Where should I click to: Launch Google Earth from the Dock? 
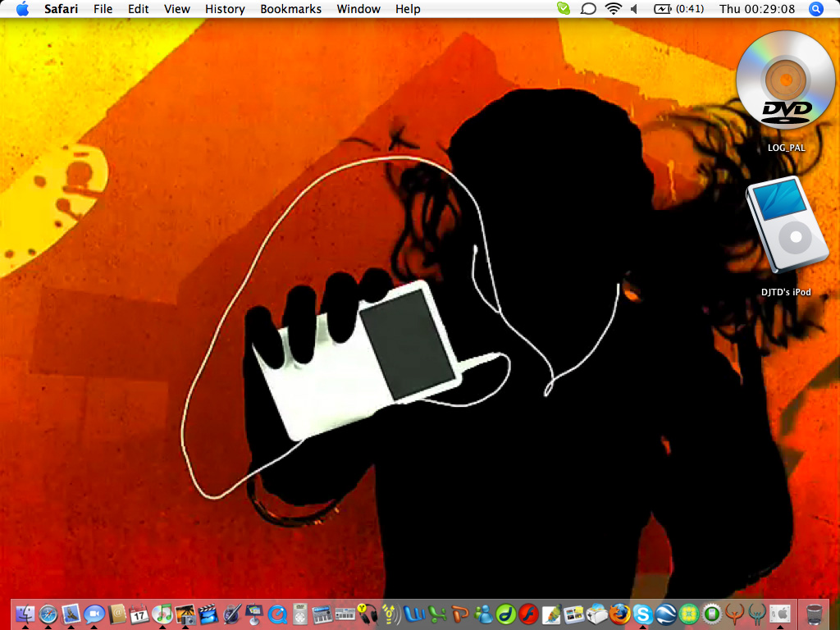click(665, 614)
